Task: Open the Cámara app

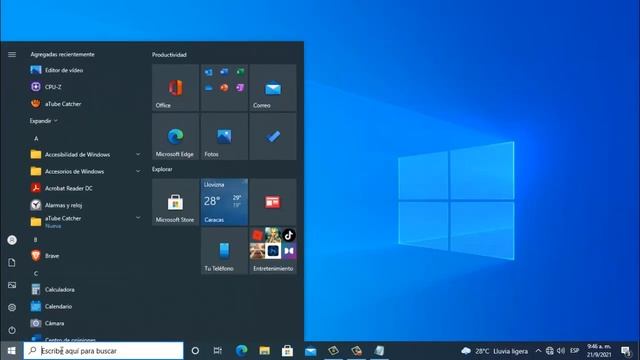Action: pos(86,323)
